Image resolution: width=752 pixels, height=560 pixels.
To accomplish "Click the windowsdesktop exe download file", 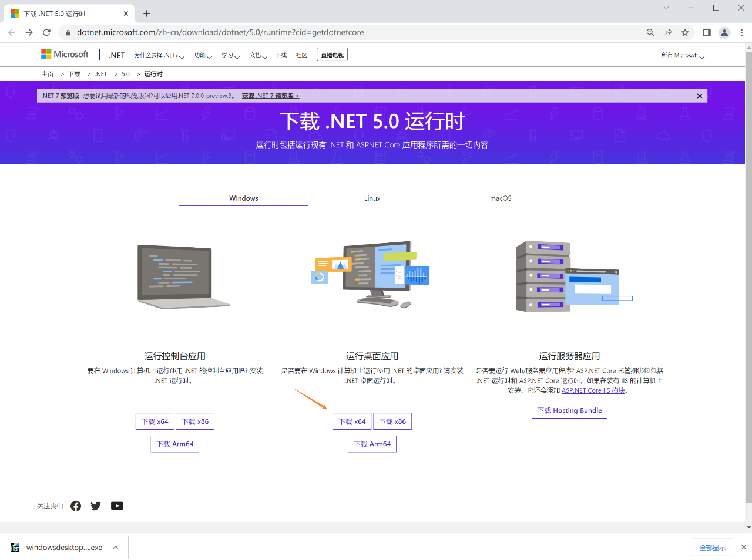I will click(56, 547).
